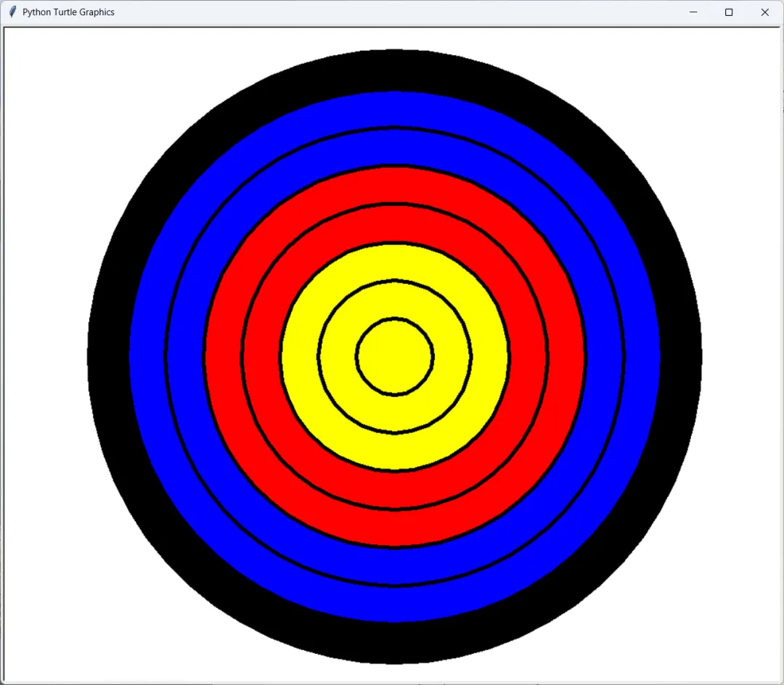Click the 'Python Turtle Graphics' title text
This screenshot has height=685, width=784.
pyautogui.click(x=68, y=12)
